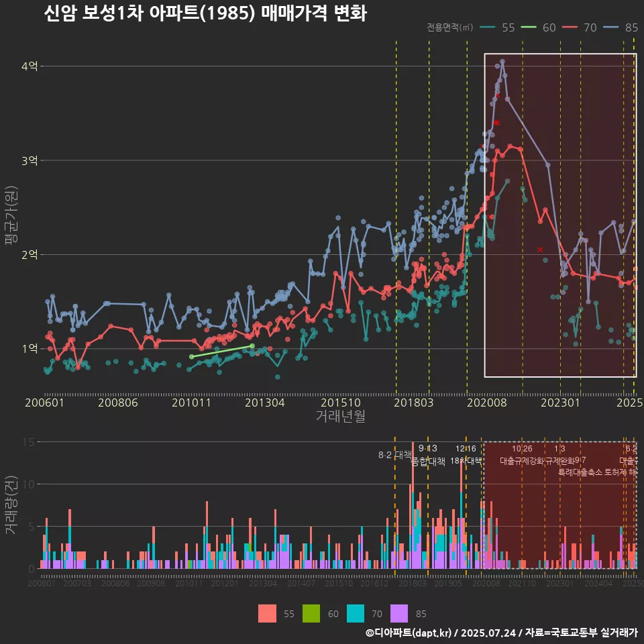
Task: Click the 201011 price chart x-axis label
Action: pyautogui.click(x=191, y=402)
